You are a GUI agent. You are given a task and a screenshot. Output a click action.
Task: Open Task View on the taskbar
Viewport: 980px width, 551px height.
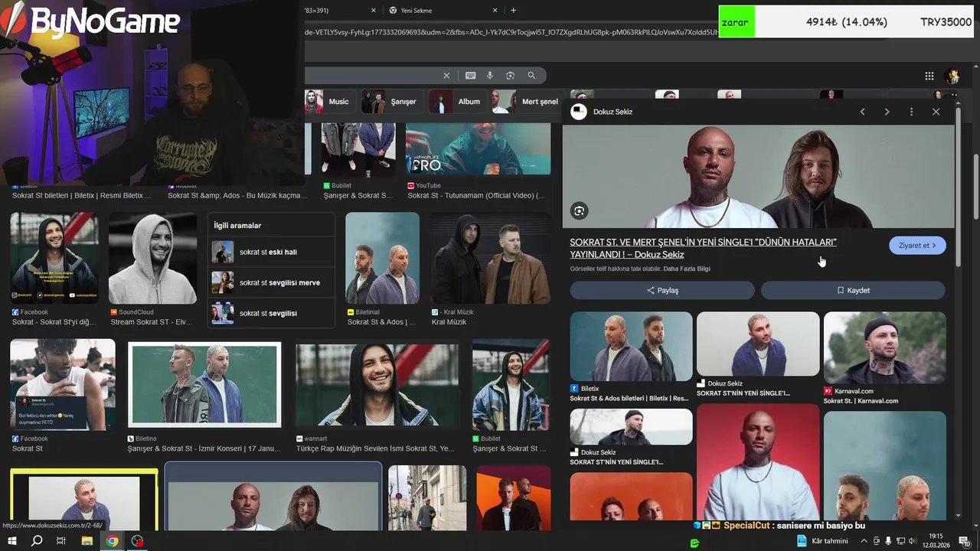click(61, 541)
